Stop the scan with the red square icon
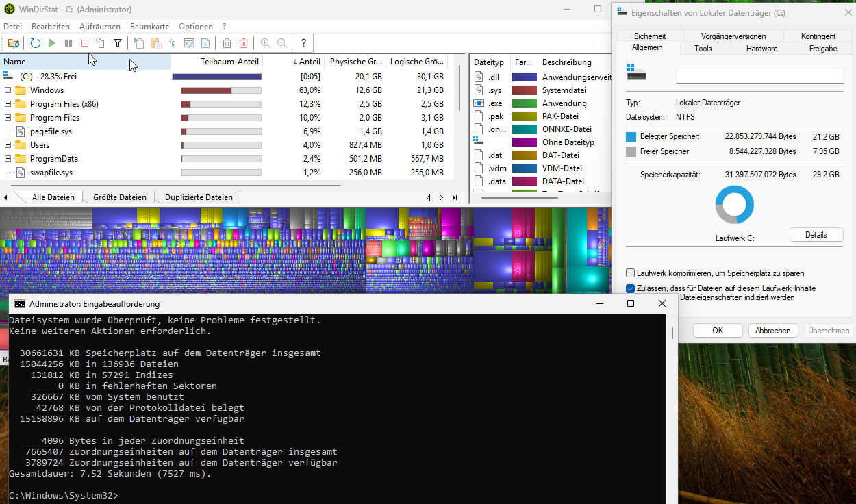 coord(85,43)
